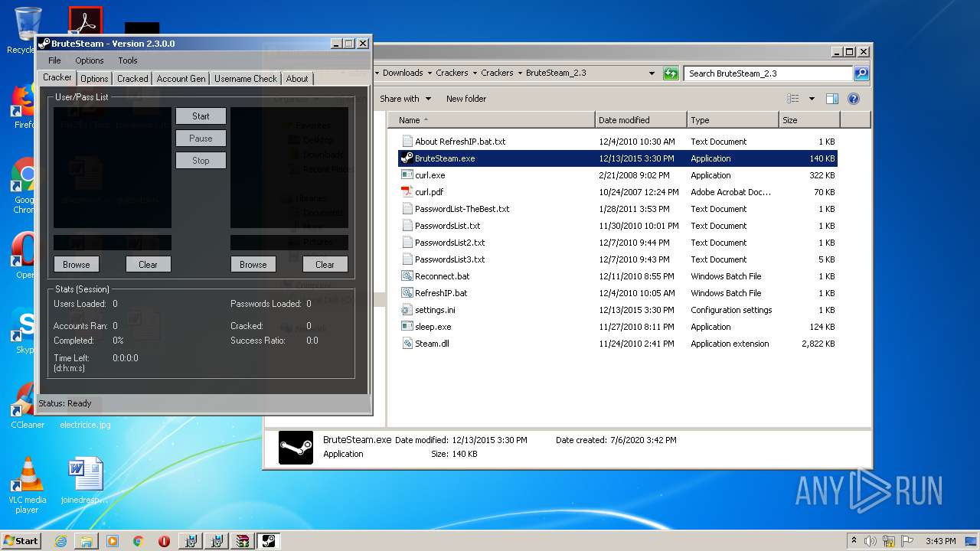Switch to BruteSteam taskbar icon

269,541
